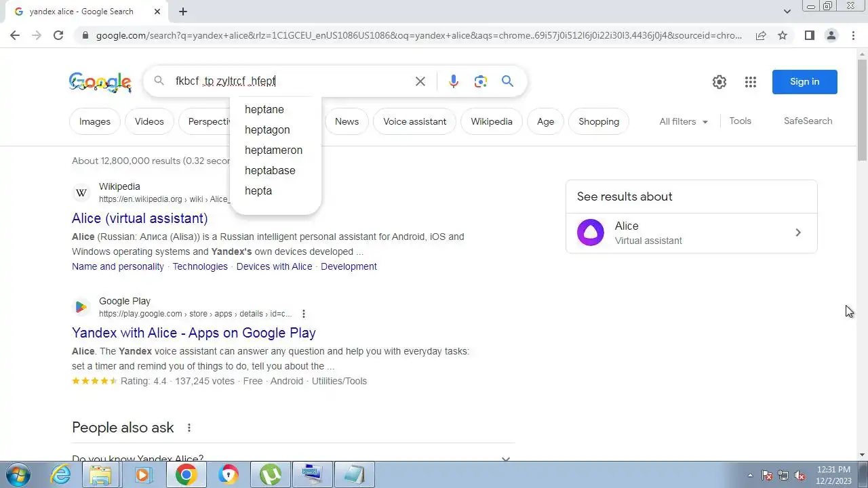Reload the page with refresh icon

point(58,35)
